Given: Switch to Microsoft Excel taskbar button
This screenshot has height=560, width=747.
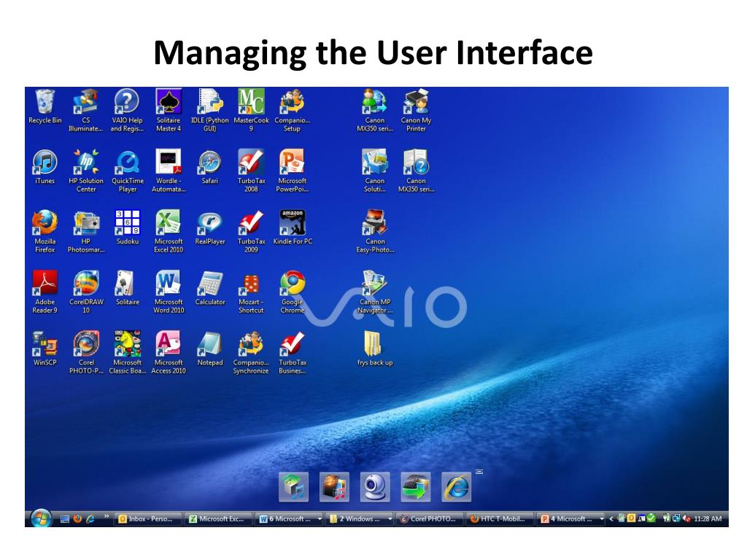Looking at the screenshot, I should (x=218, y=519).
